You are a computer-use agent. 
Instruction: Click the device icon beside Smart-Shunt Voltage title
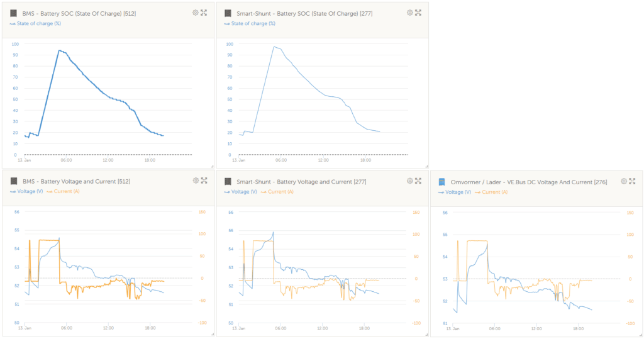[228, 182]
